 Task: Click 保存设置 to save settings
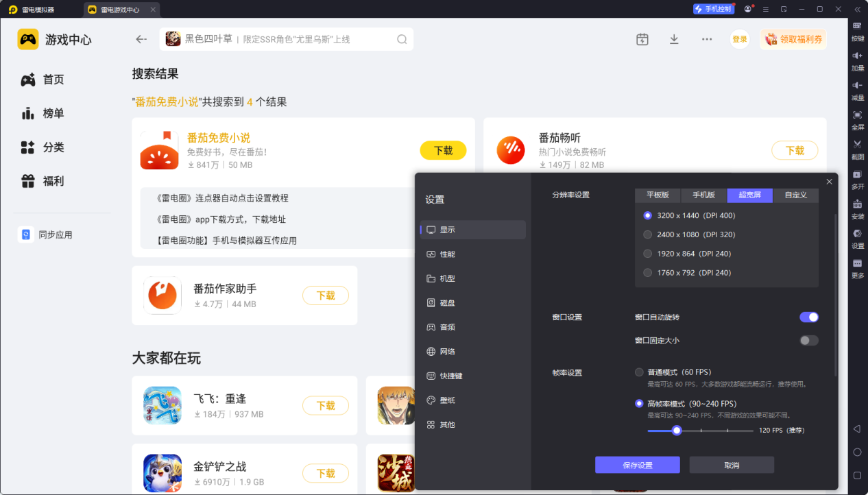637,464
